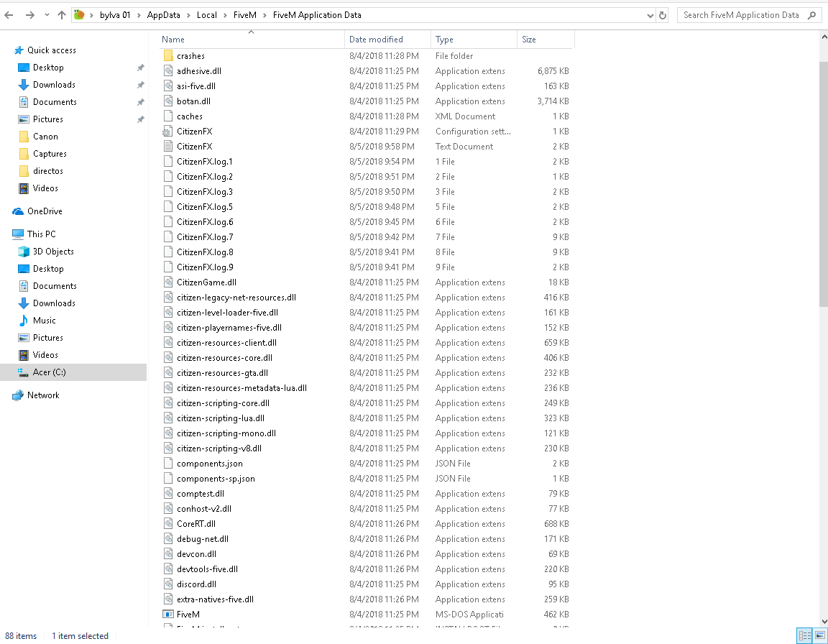
Task: Click the refresh button in address bar
Action: (663, 15)
